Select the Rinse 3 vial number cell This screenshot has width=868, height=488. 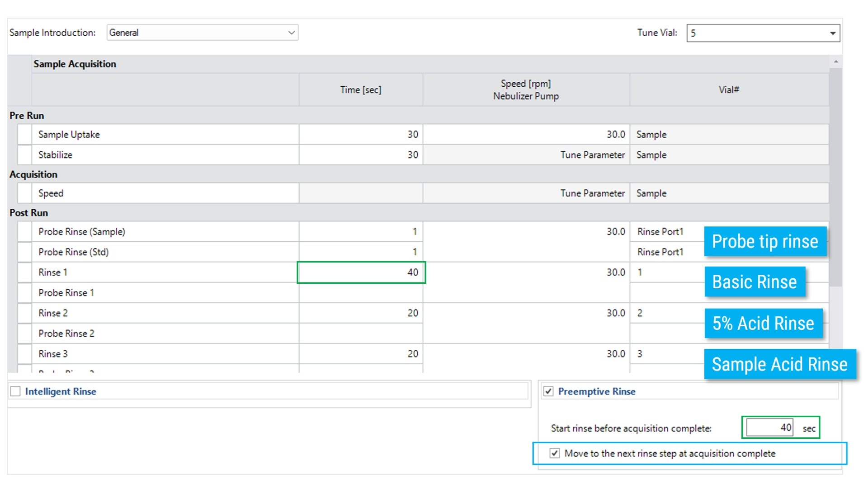pyautogui.click(x=667, y=354)
